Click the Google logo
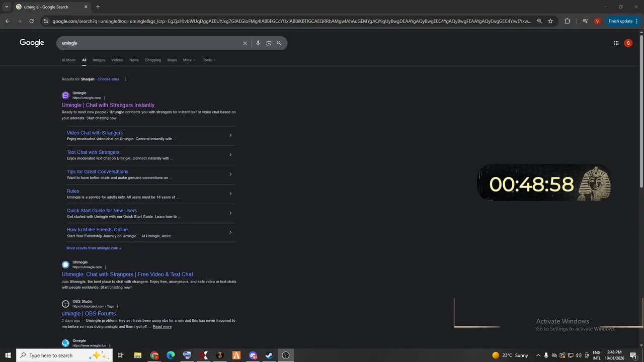This screenshot has width=644, height=362. [32, 43]
